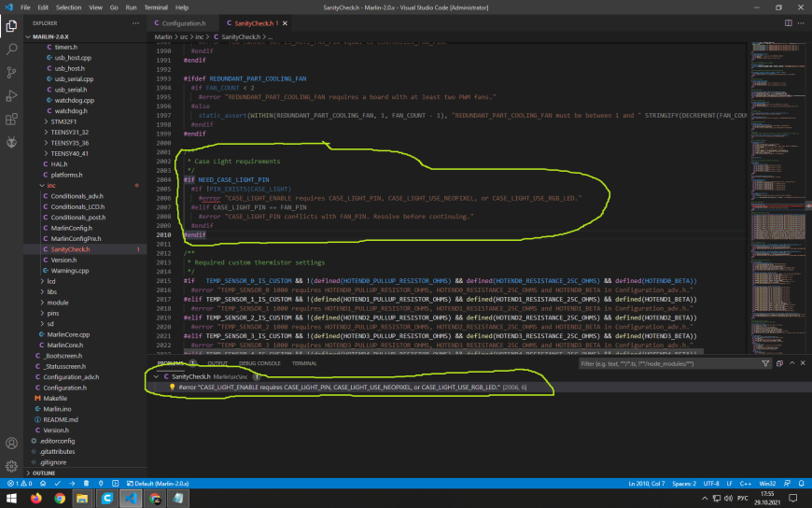The width and height of the screenshot is (812, 508).
Task: Click the PlatformIO Serial Monitor plug icon
Action: (101, 483)
